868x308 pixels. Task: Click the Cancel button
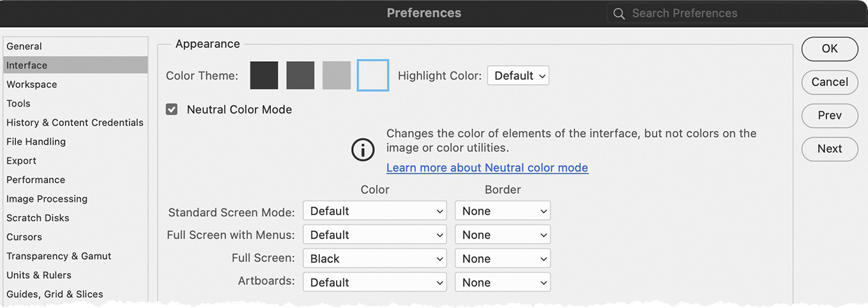pos(830,82)
